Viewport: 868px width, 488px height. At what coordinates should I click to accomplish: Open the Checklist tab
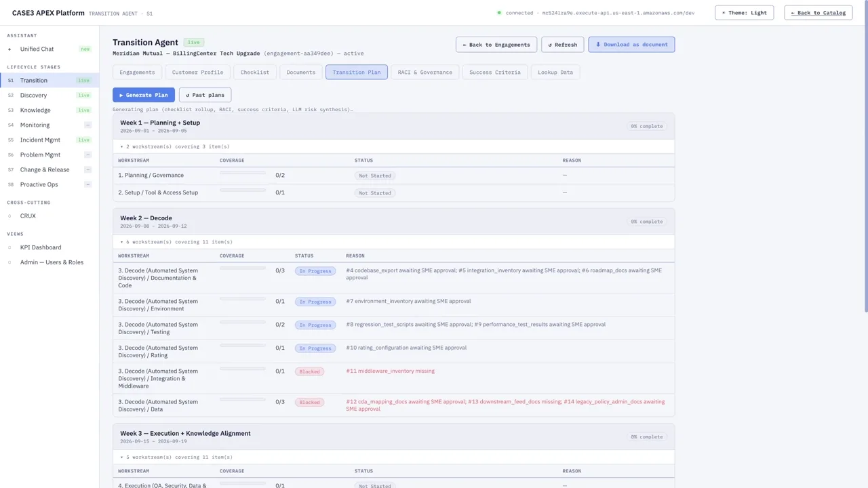click(x=255, y=72)
